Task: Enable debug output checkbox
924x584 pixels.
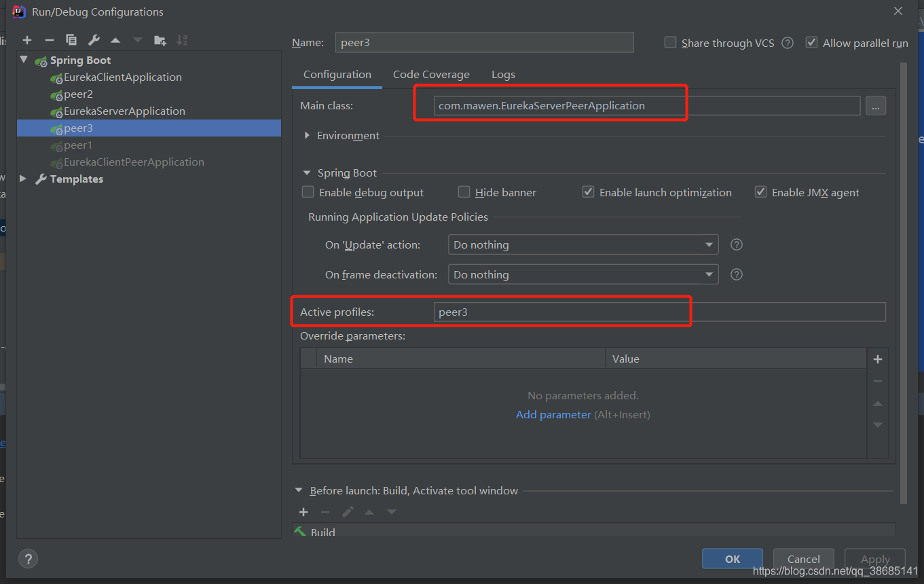Action: click(308, 192)
